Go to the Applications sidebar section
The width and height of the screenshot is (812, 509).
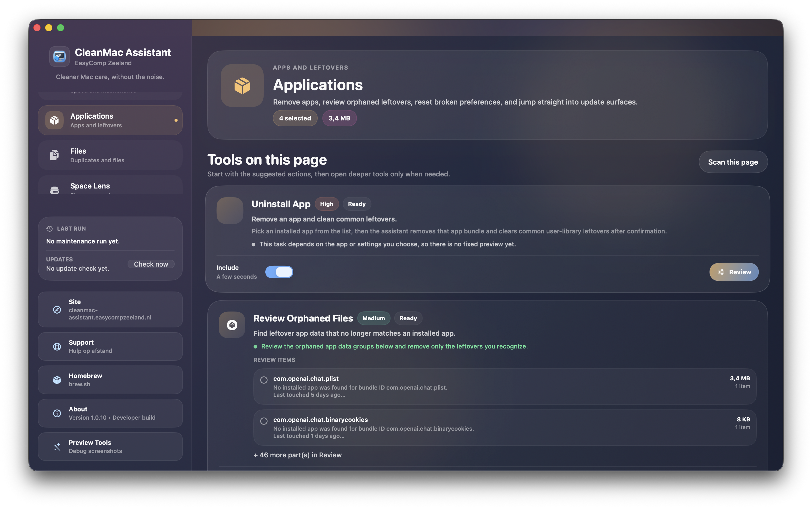click(110, 120)
